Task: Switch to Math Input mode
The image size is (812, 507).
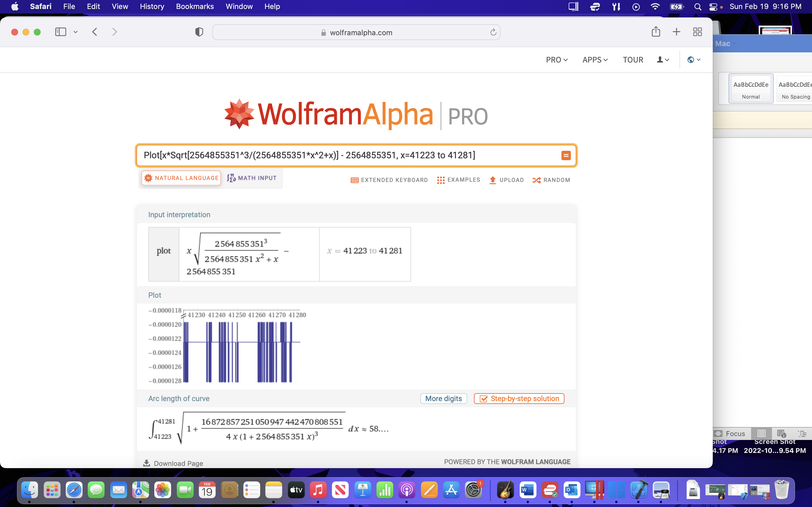Action: click(252, 178)
